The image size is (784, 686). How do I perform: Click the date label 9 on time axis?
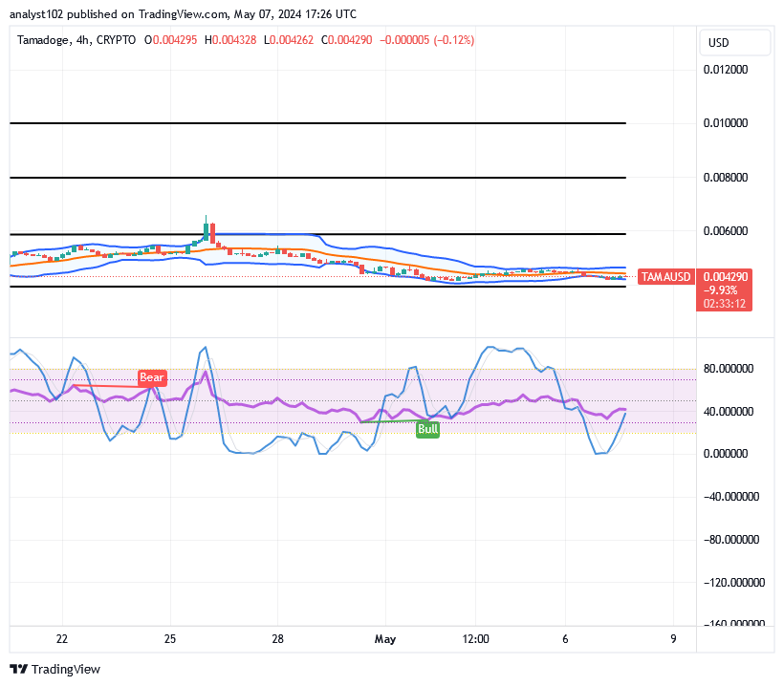click(673, 639)
